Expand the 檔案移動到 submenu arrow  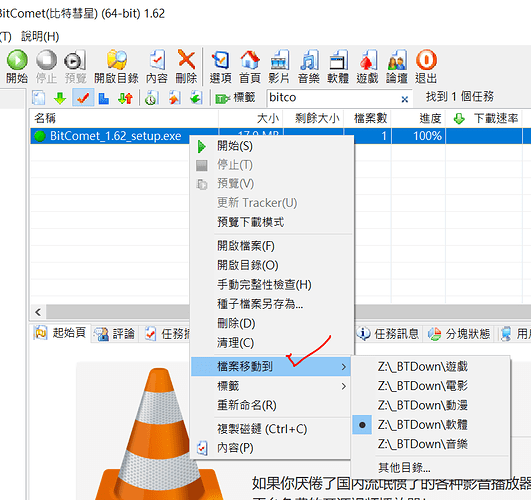click(x=344, y=367)
